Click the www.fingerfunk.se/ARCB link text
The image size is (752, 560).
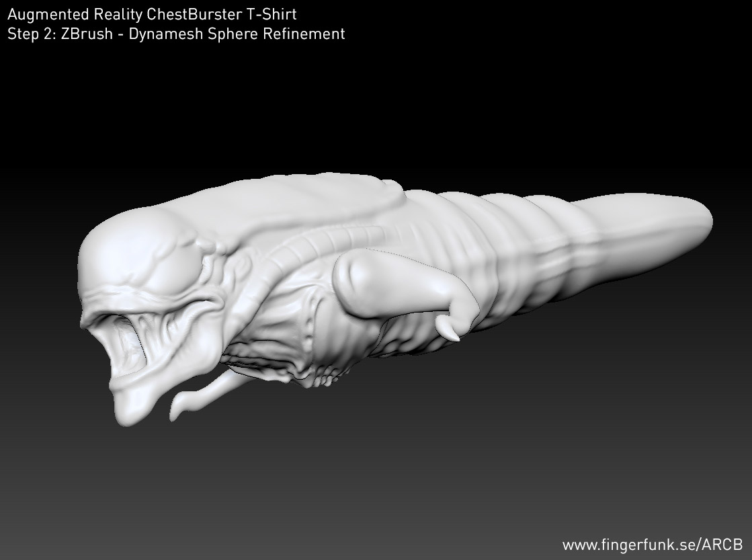653,545
